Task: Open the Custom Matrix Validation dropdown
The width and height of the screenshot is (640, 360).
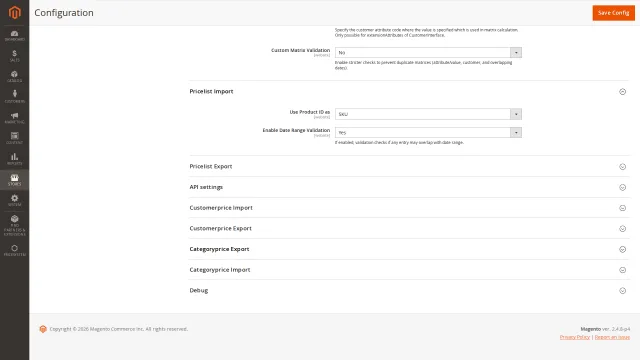Action: tap(428, 53)
